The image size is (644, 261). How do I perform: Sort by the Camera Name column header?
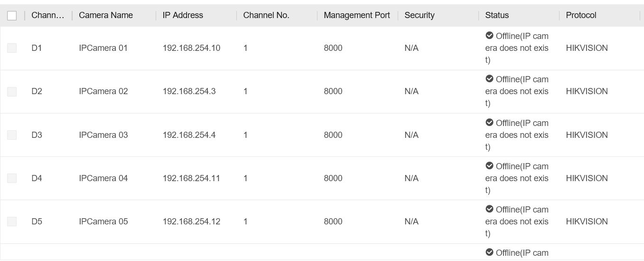tap(106, 15)
